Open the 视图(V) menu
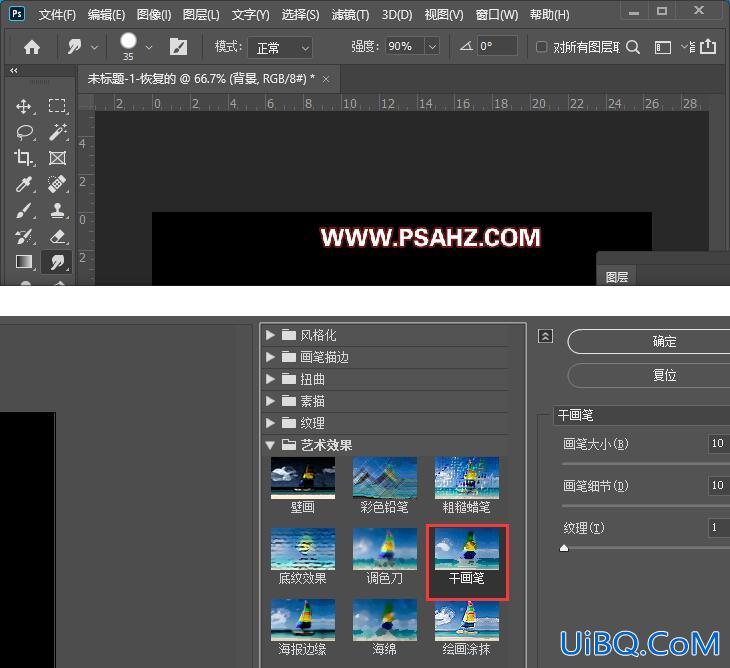Viewport: 730px width, 668px height. click(444, 15)
